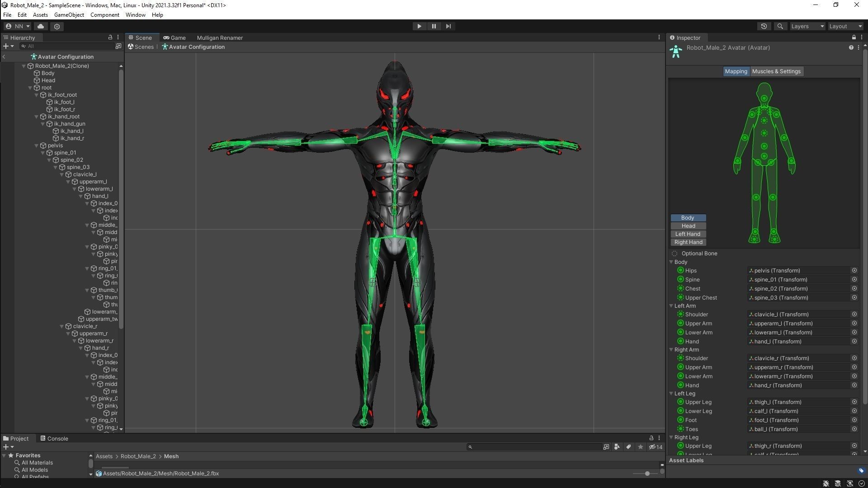Open All Materials favorite search

[37, 463]
